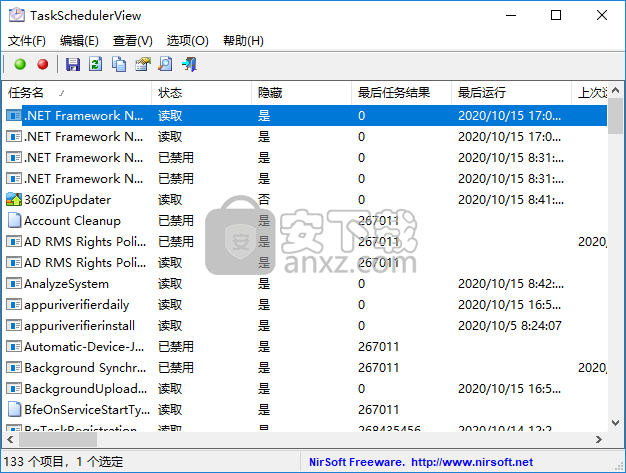Click the vertical scrollbar down arrow

[615, 422]
